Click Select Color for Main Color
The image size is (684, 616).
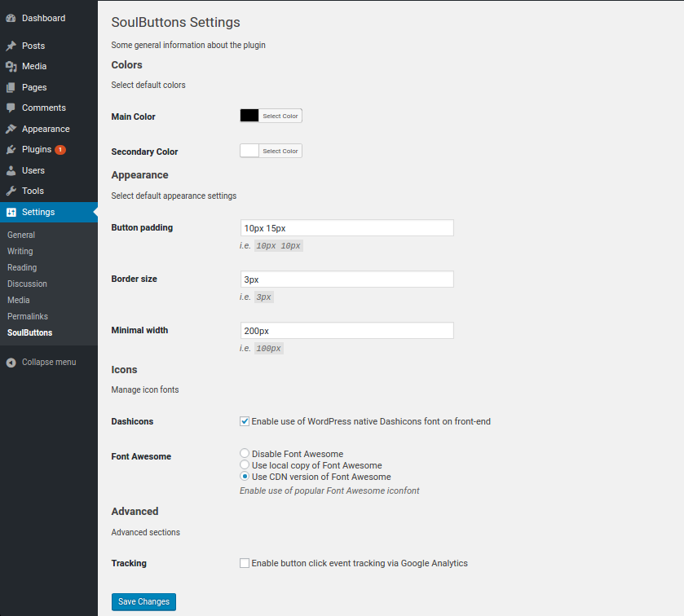[280, 116]
